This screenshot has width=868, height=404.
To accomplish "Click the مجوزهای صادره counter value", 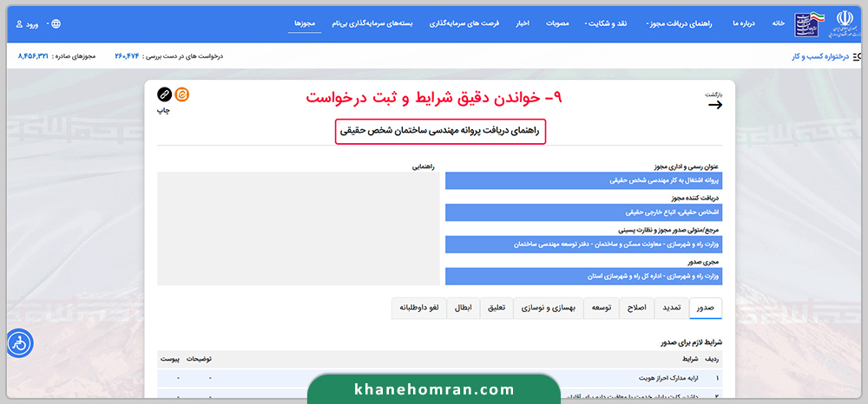I will pos(33,56).
